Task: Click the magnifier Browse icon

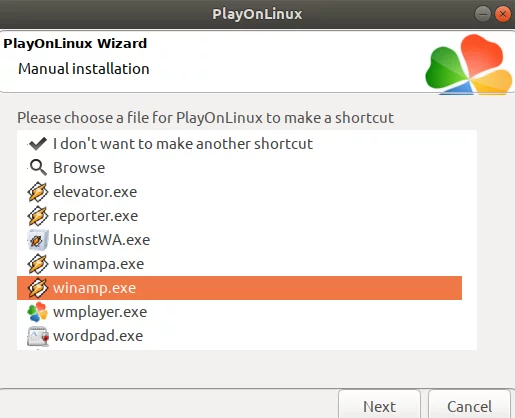Action: [x=38, y=168]
